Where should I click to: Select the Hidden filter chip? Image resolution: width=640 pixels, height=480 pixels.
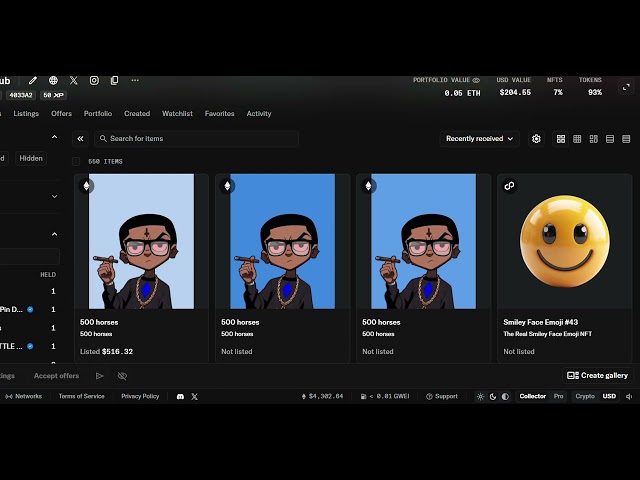[31, 158]
